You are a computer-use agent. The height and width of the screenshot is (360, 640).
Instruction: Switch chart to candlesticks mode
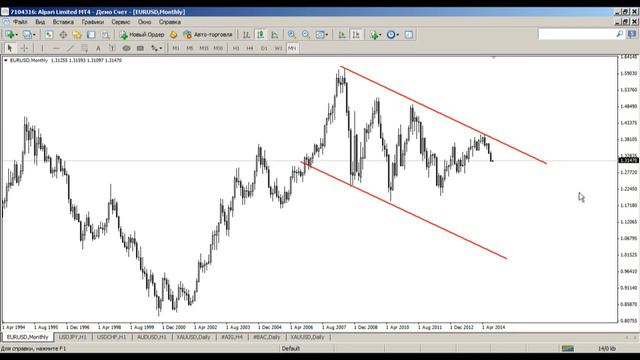coord(260,35)
